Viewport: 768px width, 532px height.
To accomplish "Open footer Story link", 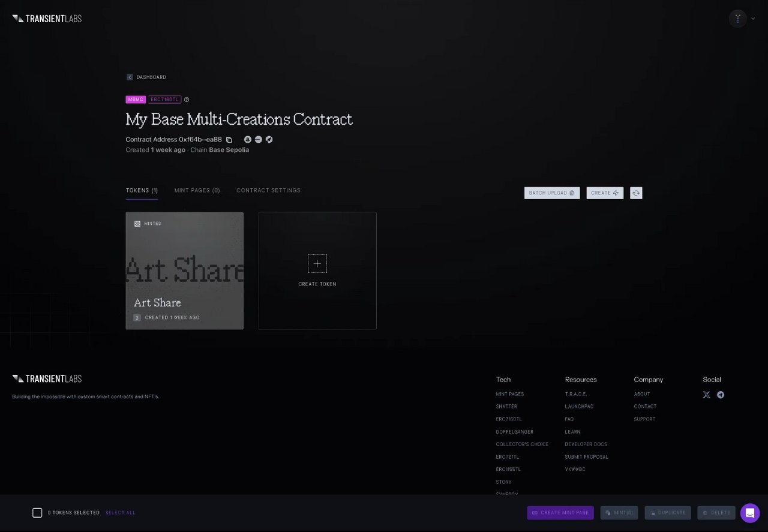I will pyautogui.click(x=504, y=482).
